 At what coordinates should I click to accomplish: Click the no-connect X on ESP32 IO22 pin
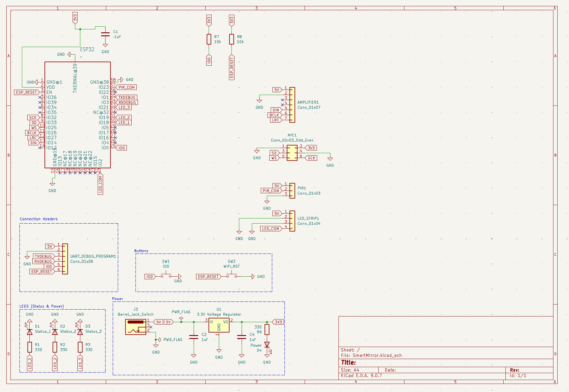115,92
